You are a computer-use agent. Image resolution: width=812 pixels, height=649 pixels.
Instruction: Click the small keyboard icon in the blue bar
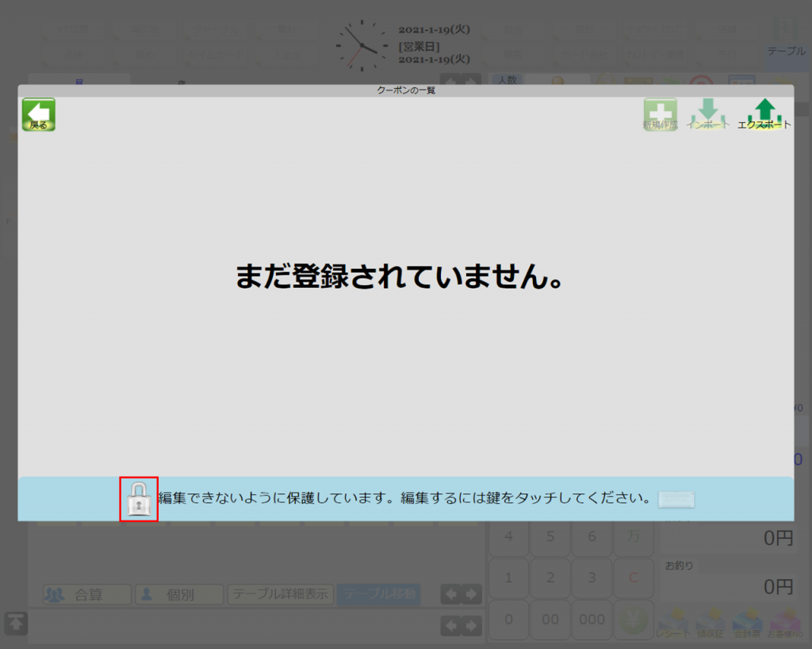(676, 500)
